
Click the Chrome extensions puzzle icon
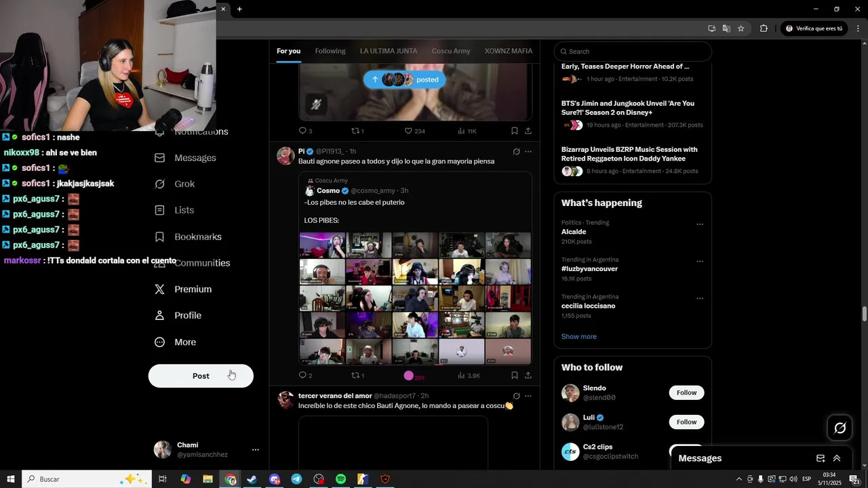(764, 28)
